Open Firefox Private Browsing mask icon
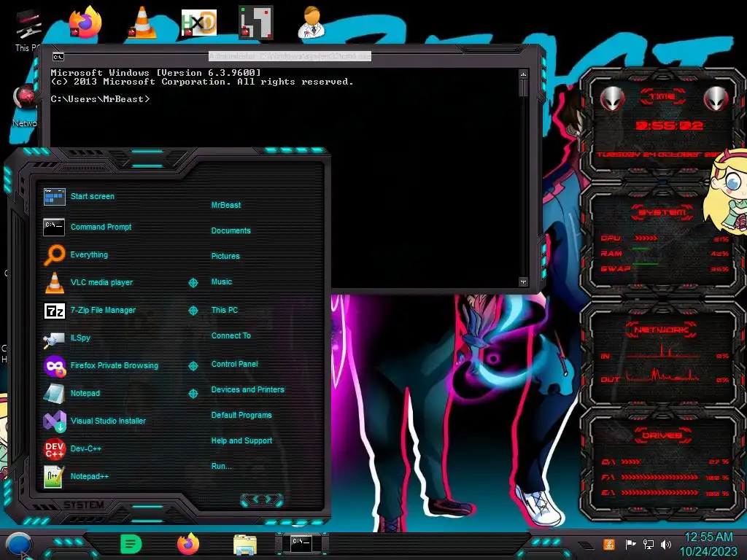Viewport: 747px width, 560px height. (x=54, y=366)
